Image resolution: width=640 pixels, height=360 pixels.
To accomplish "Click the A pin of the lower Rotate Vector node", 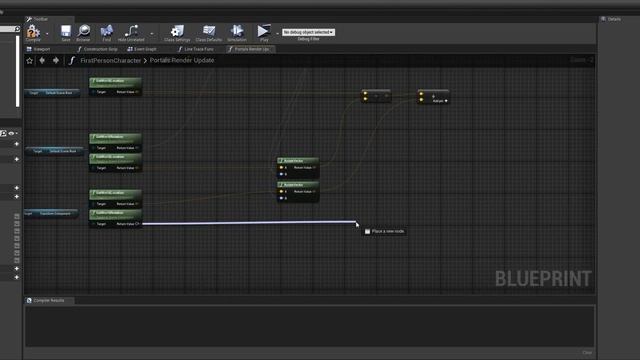I will [x=281, y=191].
